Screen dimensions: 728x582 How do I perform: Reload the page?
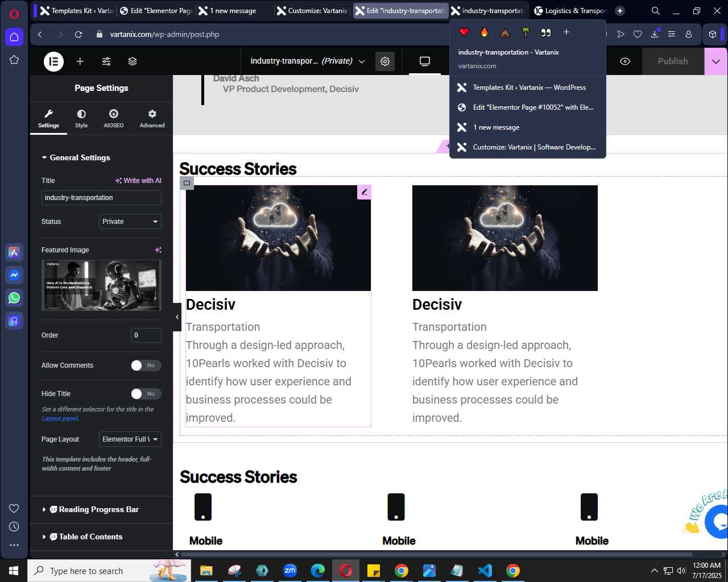(x=78, y=34)
